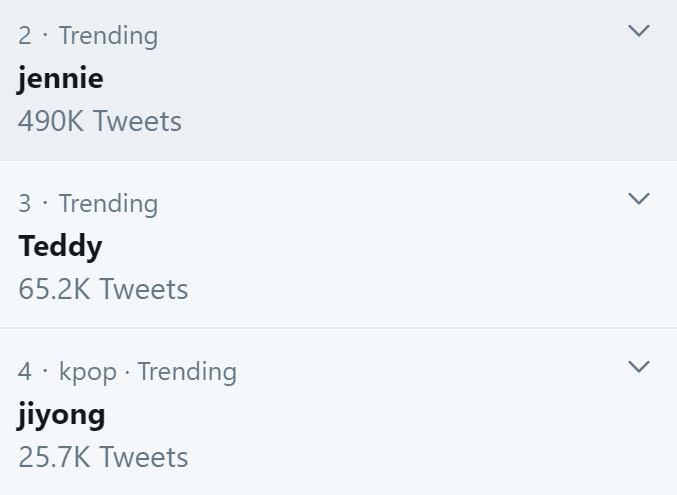Click the kpop category label

coord(87,372)
